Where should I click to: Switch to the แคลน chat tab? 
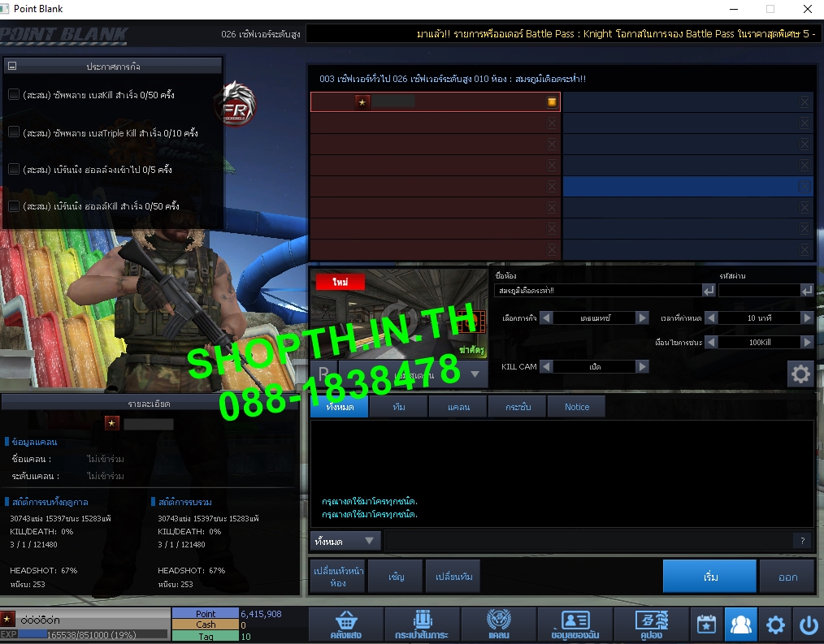(x=458, y=407)
